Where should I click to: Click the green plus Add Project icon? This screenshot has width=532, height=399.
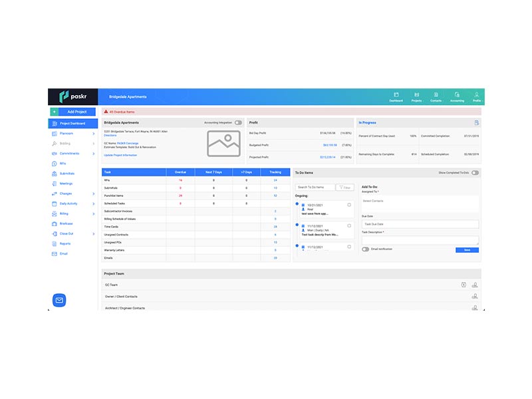[55, 112]
